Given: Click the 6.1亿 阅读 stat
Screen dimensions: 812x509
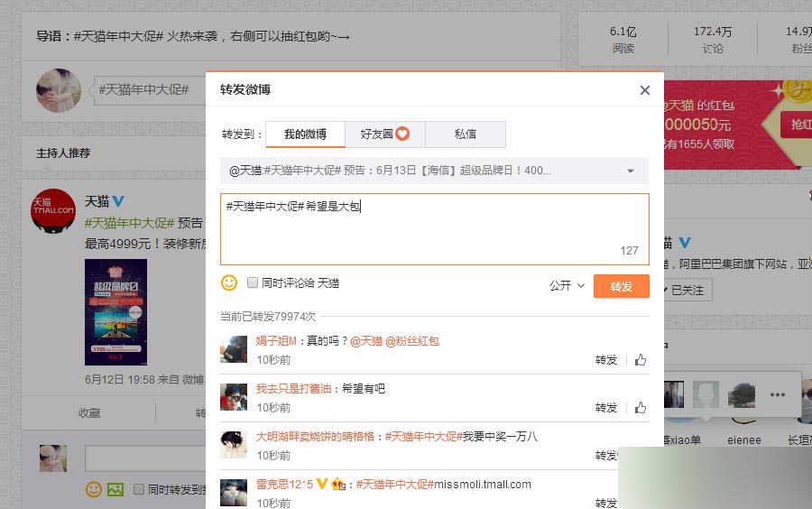Looking at the screenshot, I should tap(623, 40).
